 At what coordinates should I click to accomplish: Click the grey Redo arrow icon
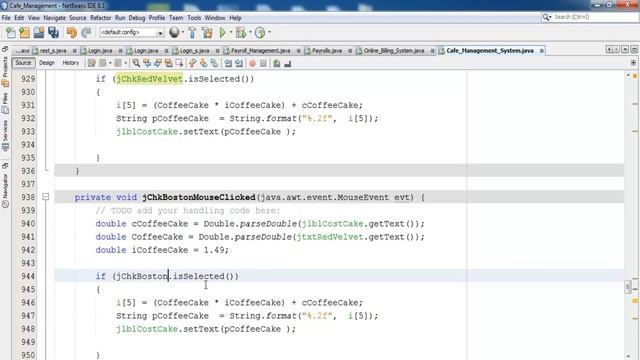click(86, 33)
